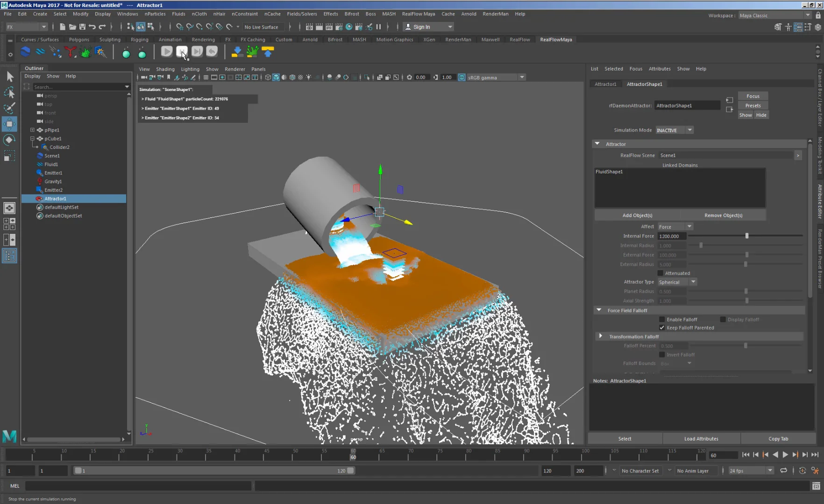Click the Add Object(s) button
Image resolution: width=824 pixels, height=504 pixels.
(x=637, y=215)
